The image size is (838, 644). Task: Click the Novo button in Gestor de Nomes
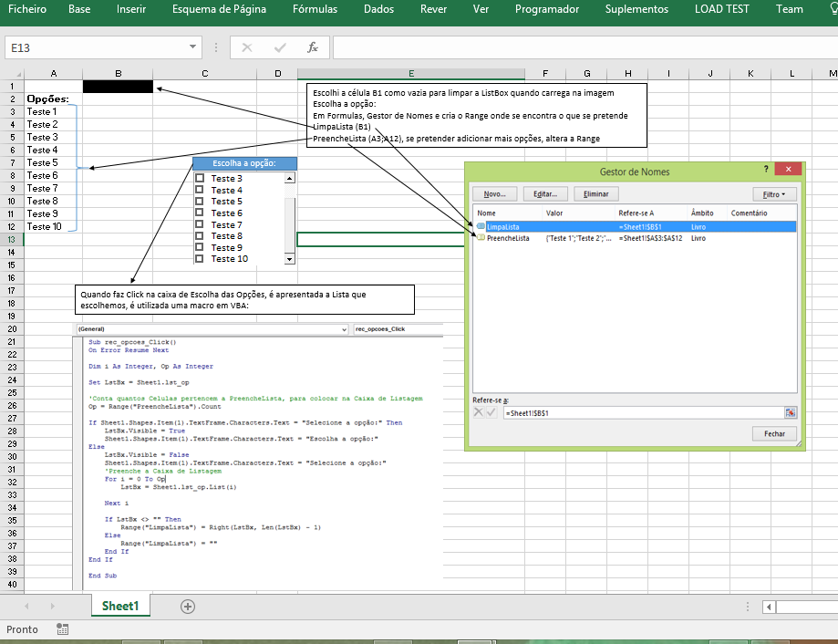pyautogui.click(x=495, y=193)
